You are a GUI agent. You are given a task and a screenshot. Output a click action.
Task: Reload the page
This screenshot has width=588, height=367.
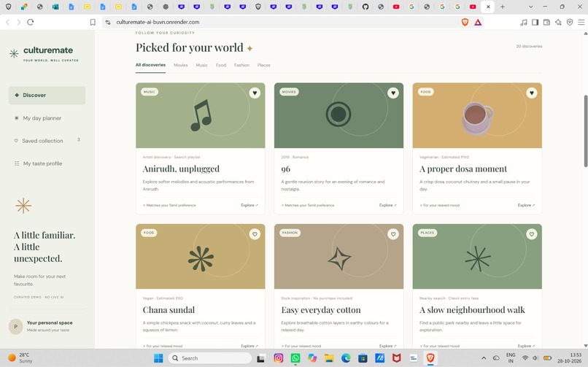[31, 22]
